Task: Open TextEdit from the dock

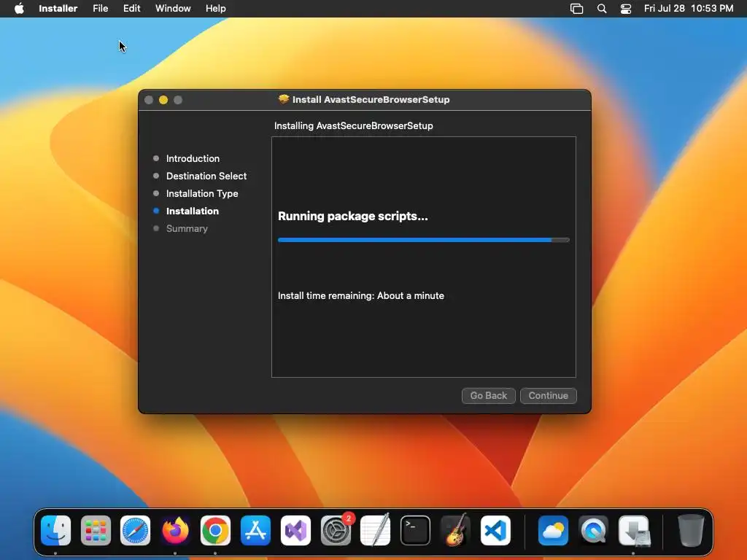Action: 376,530
